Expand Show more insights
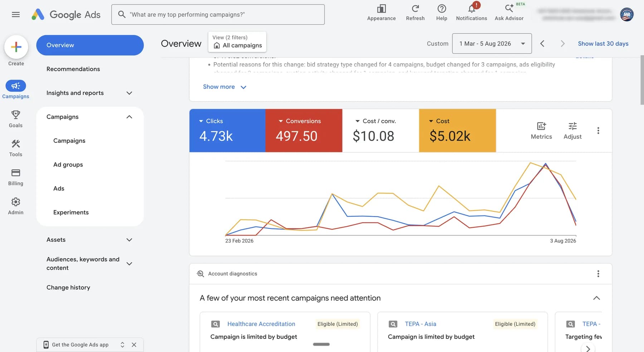Screen dimensions: 644x352 pyautogui.click(x=225, y=87)
